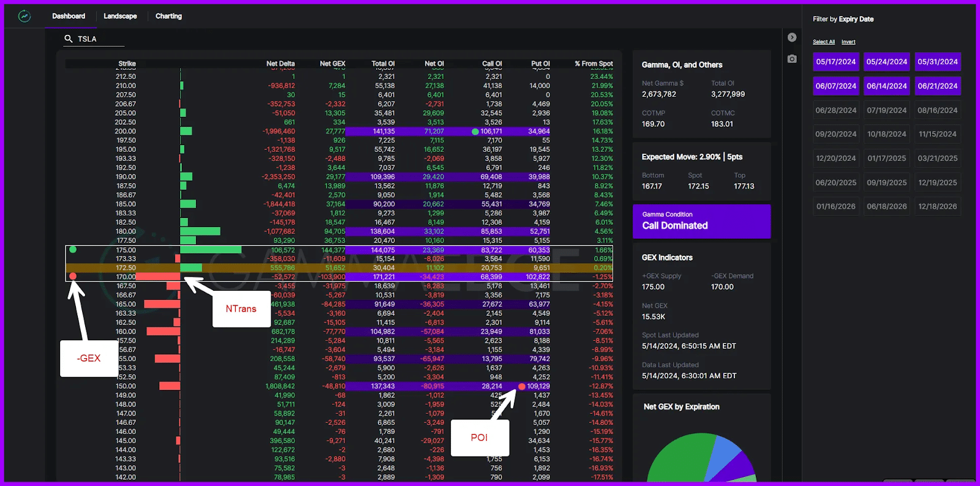This screenshot has height=486, width=980.
Task: Select the Dashboard tab
Action: pos(69,16)
